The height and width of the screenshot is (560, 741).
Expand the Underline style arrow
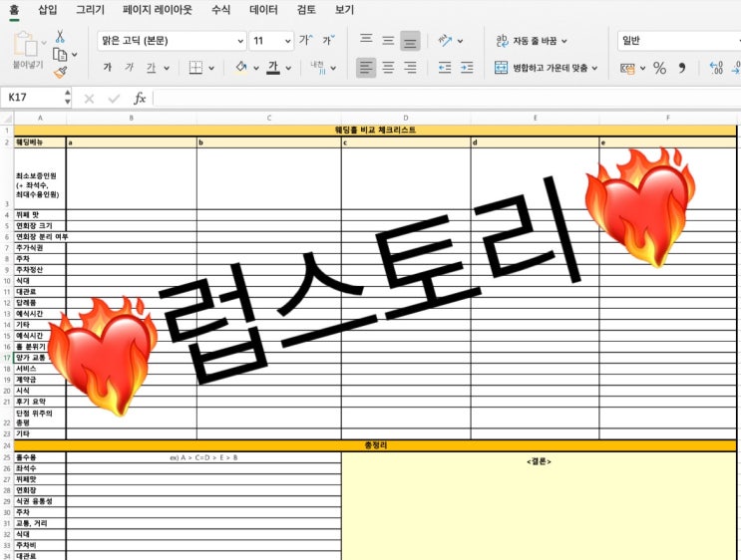pyautogui.click(x=167, y=69)
